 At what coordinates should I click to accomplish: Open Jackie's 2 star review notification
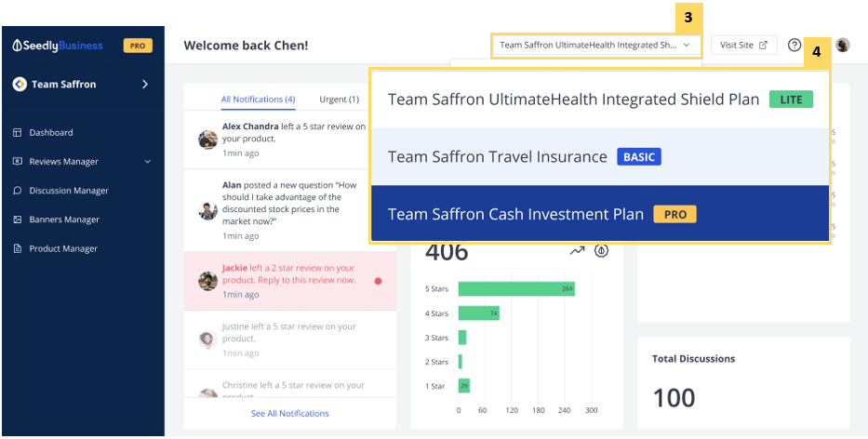(288, 280)
